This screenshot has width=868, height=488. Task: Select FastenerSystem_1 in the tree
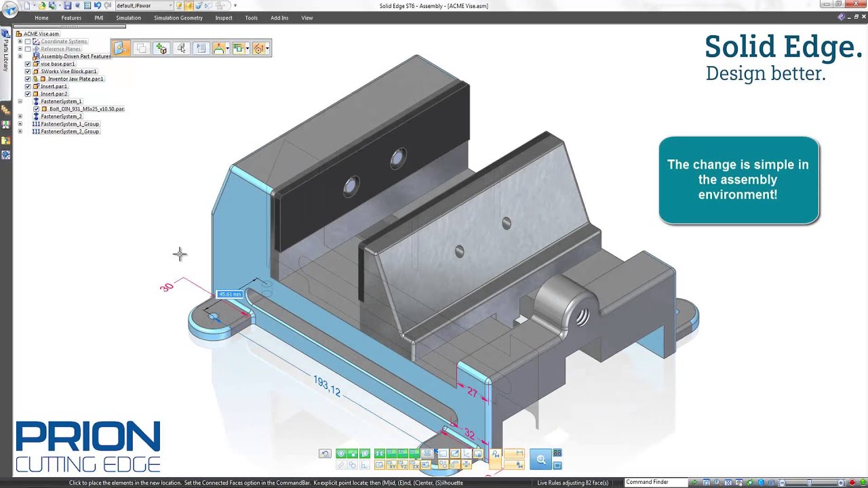coord(61,101)
